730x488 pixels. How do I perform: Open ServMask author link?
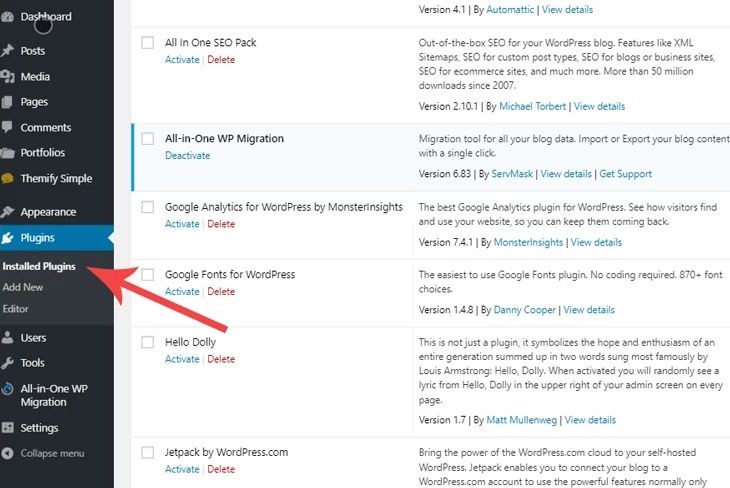tap(512, 174)
